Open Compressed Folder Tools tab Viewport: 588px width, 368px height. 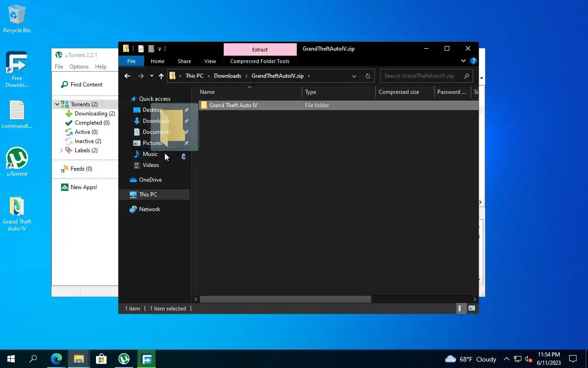(x=260, y=61)
